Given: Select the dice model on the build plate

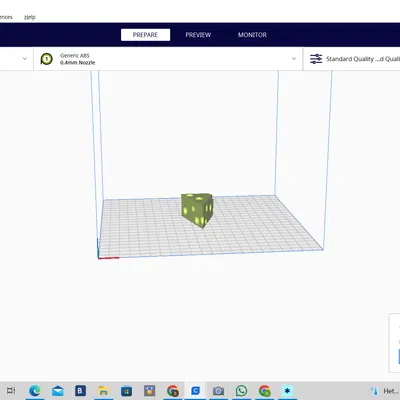Looking at the screenshot, I should pyautogui.click(x=197, y=210).
